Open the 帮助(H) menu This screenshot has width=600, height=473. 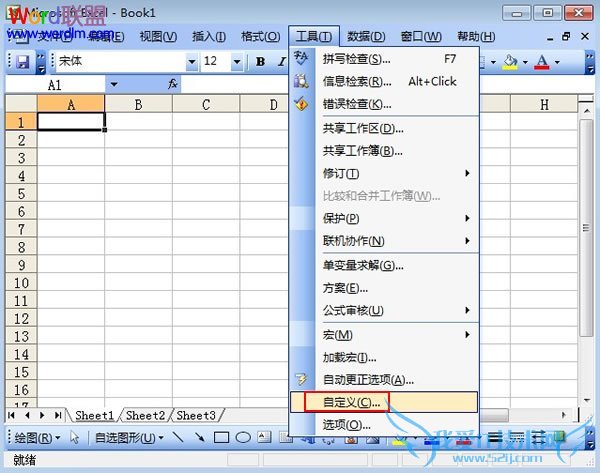click(476, 37)
